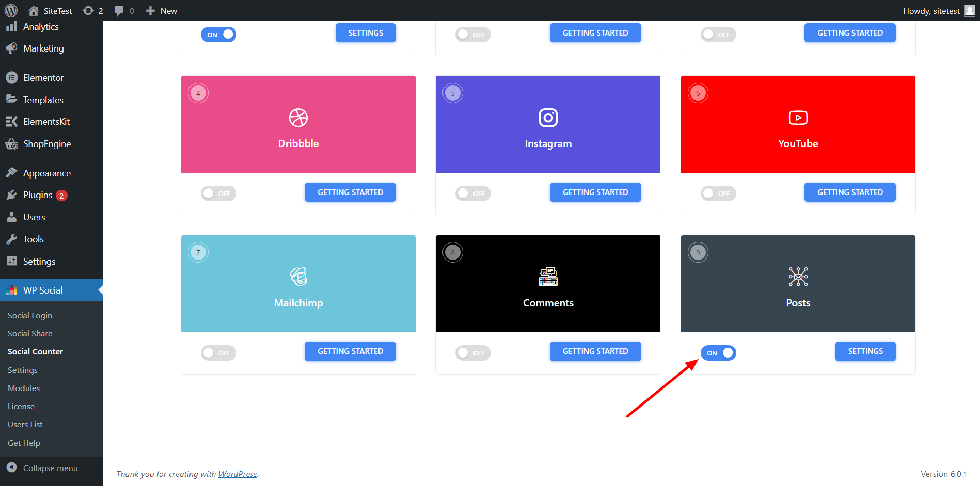Viewport: 980px width, 486px height.
Task: Click the ElementsKit logo icon
Action: [x=11, y=122]
